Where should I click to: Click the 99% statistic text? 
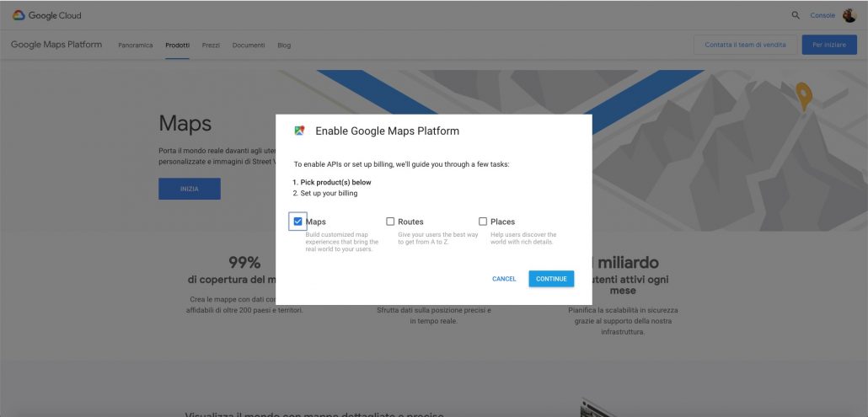[244, 262]
